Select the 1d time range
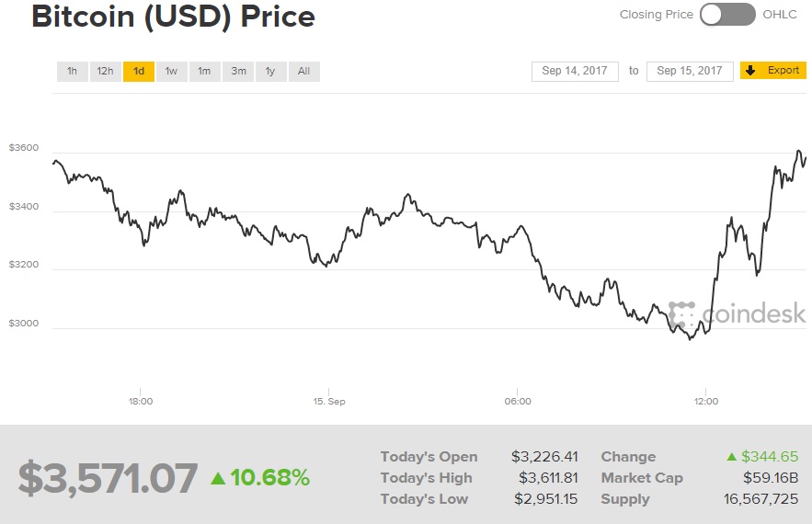 (138, 72)
